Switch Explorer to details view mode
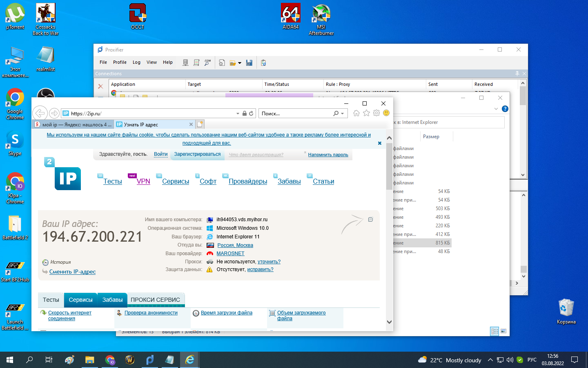Screen dimensions: 588x368 494,331
